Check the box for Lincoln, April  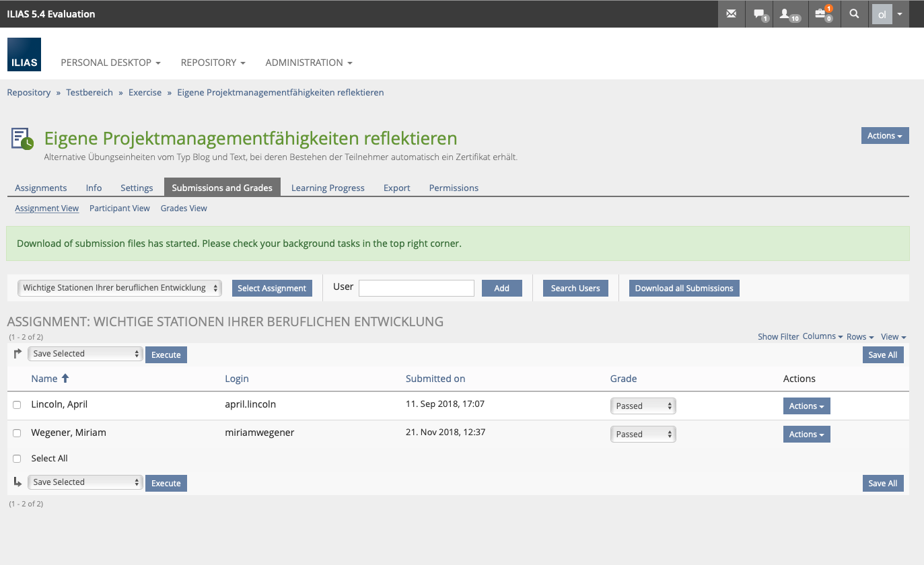(17, 405)
